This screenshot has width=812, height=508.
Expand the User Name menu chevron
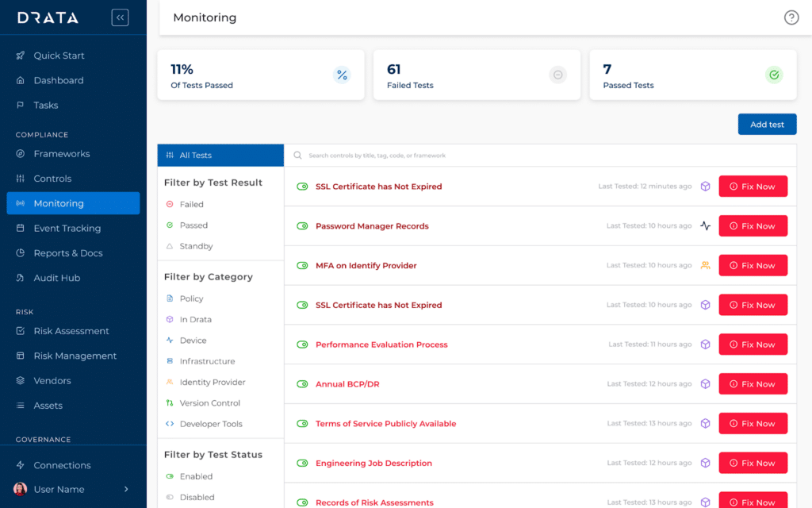coord(126,490)
